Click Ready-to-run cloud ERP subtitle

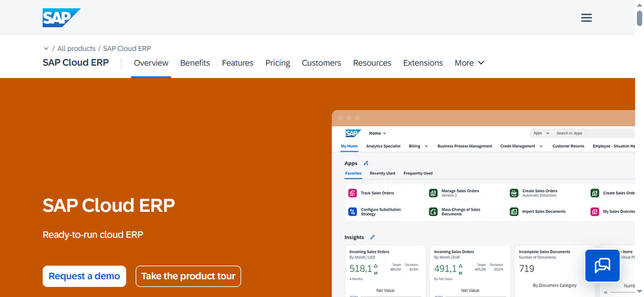click(x=93, y=235)
